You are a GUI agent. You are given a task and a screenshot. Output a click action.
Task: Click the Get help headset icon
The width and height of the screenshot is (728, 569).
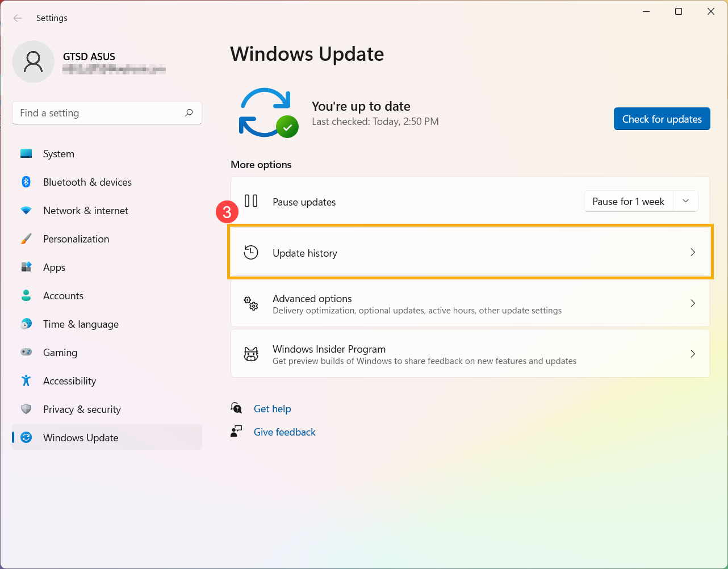click(x=236, y=408)
